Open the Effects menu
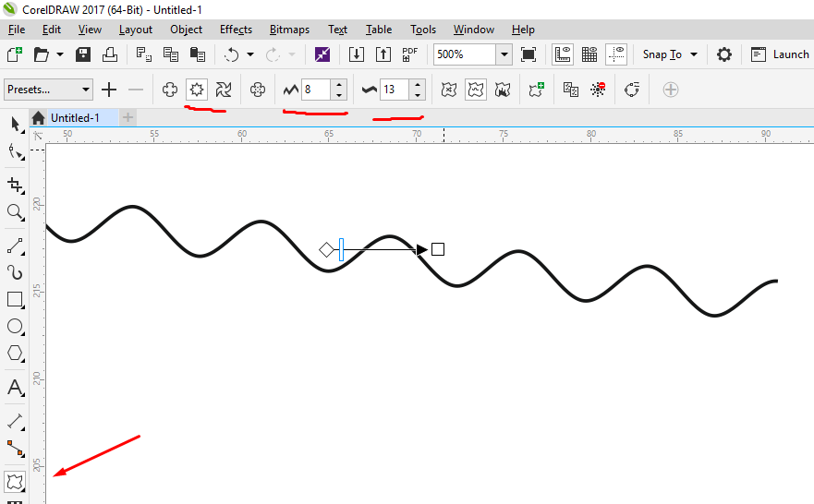The width and height of the screenshot is (814, 504). pyautogui.click(x=236, y=30)
